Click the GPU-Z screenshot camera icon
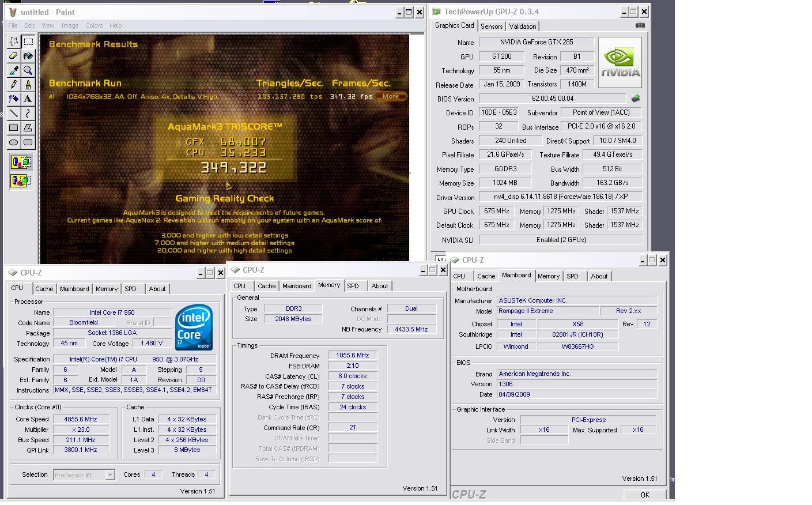Screen dimensions: 812x505 [x=640, y=25]
